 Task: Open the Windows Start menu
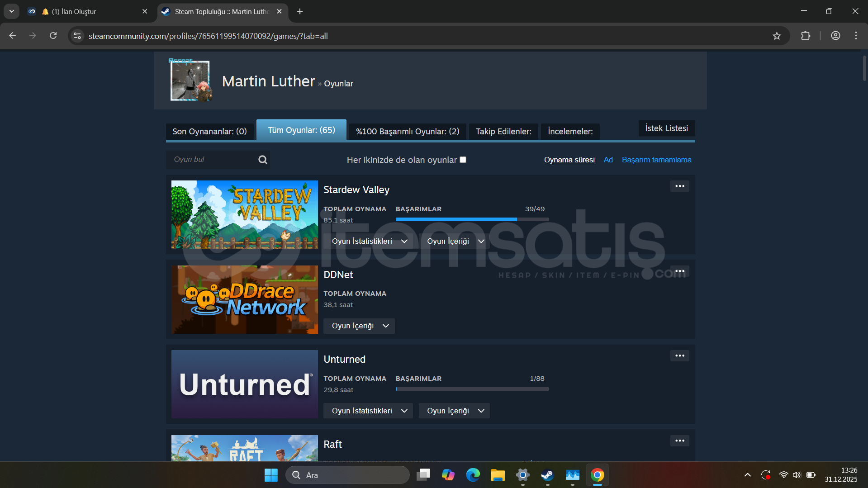(271, 475)
